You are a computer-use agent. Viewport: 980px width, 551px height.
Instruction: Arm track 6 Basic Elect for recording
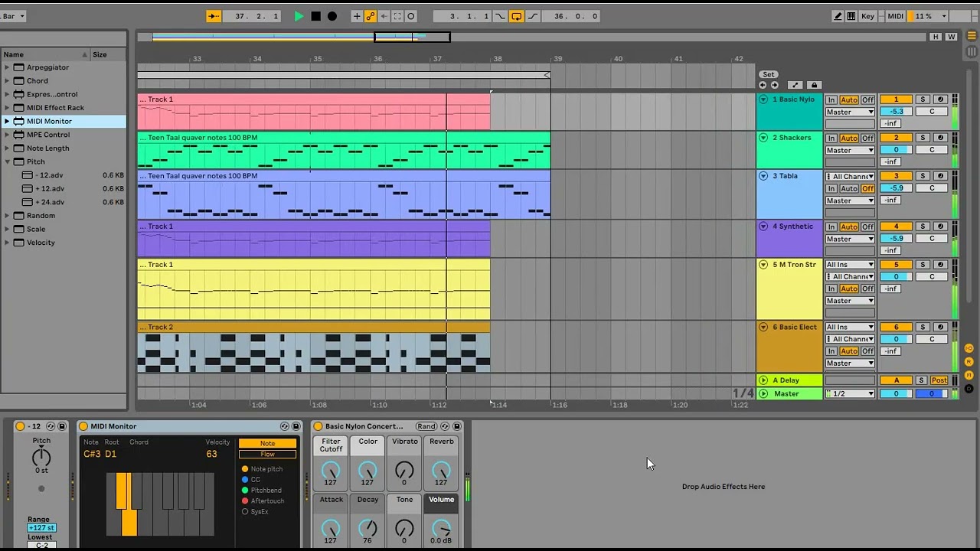(x=941, y=327)
